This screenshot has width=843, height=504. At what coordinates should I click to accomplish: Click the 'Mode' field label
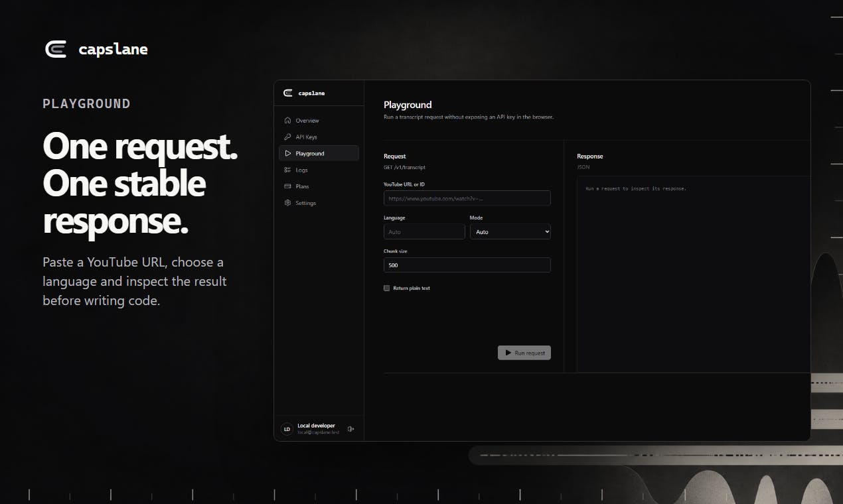477,218
